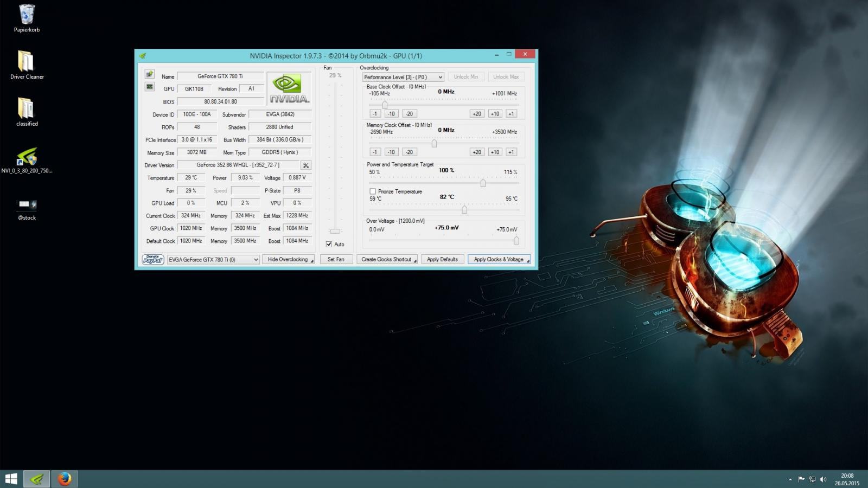The height and width of the screenshot is (488, 868).
Task: Click +10 under Base Clock Offset
Action: 495,114
